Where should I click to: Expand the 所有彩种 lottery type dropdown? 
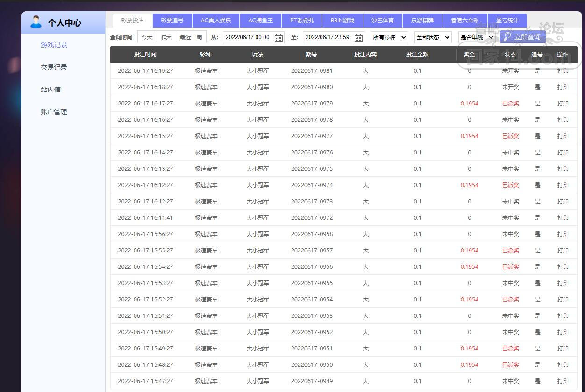pos(389,37)
